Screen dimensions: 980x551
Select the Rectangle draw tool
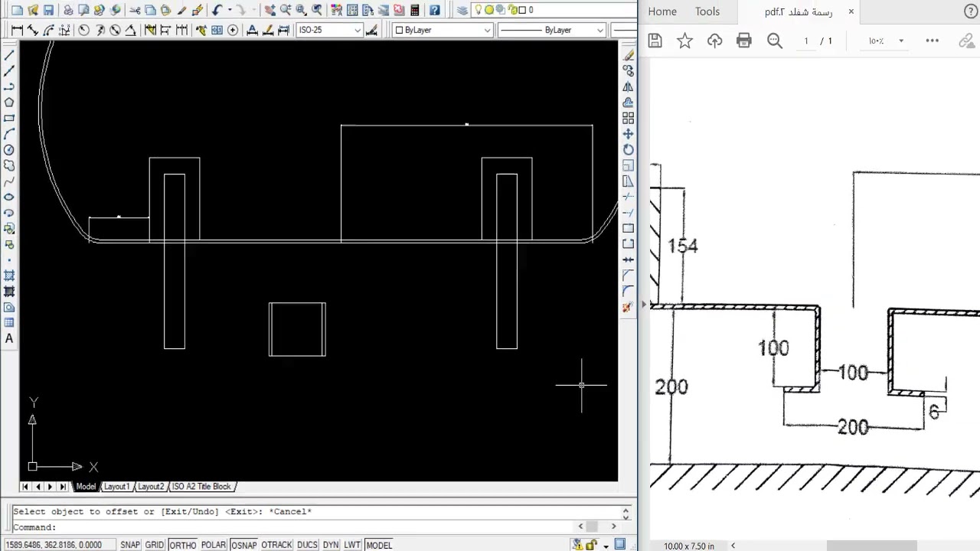9,119
